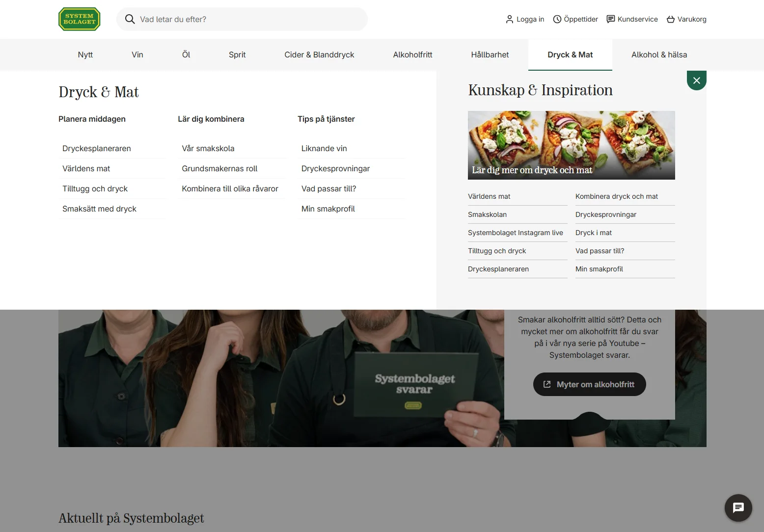764x532 pixels.
Task: Click the Logga in person icon
Action: 509,19
